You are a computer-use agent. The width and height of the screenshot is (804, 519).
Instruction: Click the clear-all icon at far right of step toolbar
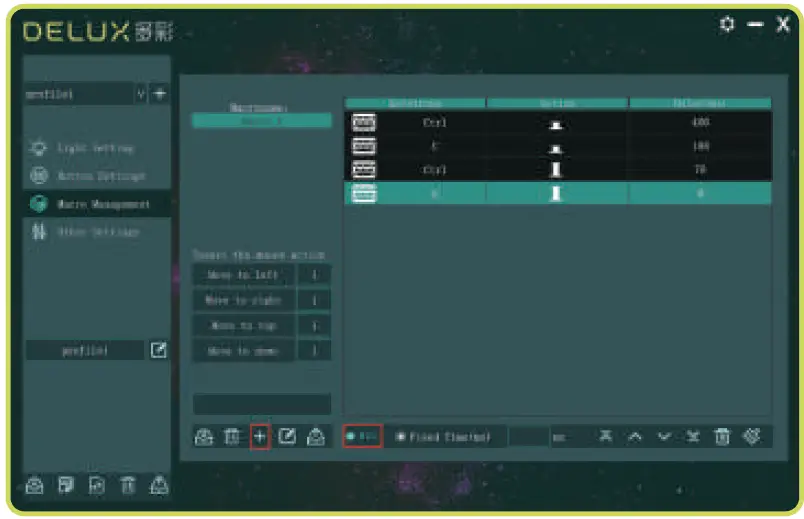point(752,436)
